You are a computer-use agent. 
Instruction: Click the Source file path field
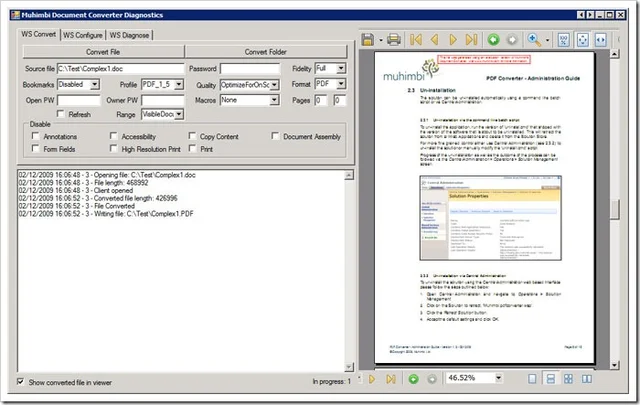point(120,68)
